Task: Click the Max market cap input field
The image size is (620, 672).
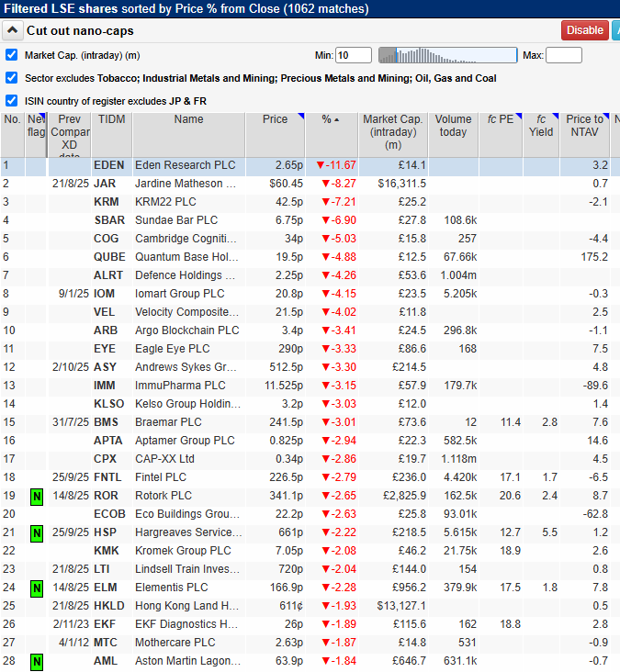Action: point(563,55)
